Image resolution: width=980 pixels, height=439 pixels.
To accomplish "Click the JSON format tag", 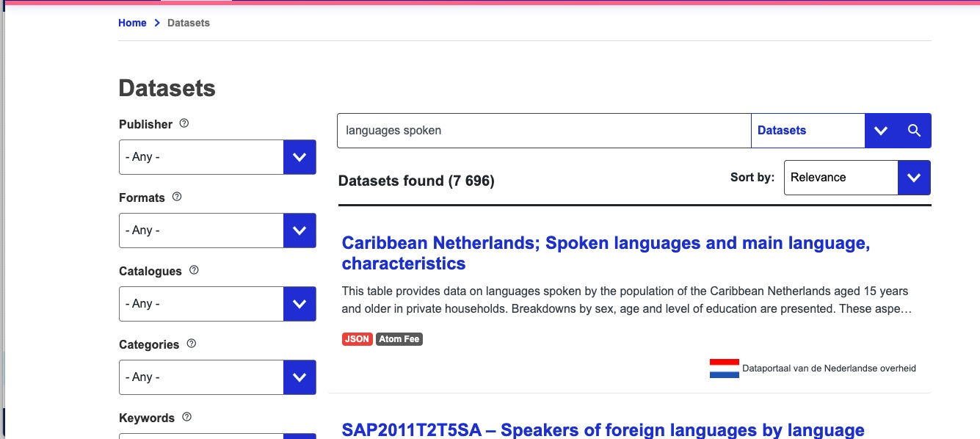I will point(357,339).
